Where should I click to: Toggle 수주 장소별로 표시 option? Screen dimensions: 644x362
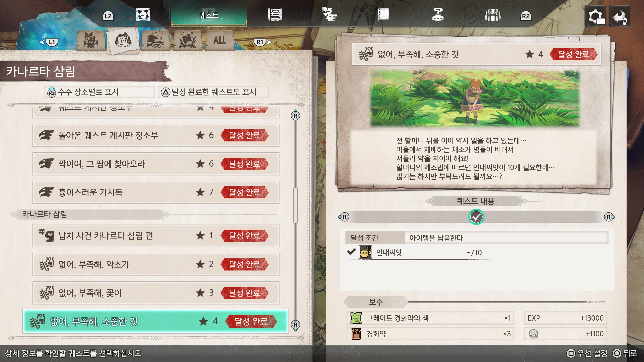tap(99, 92)
